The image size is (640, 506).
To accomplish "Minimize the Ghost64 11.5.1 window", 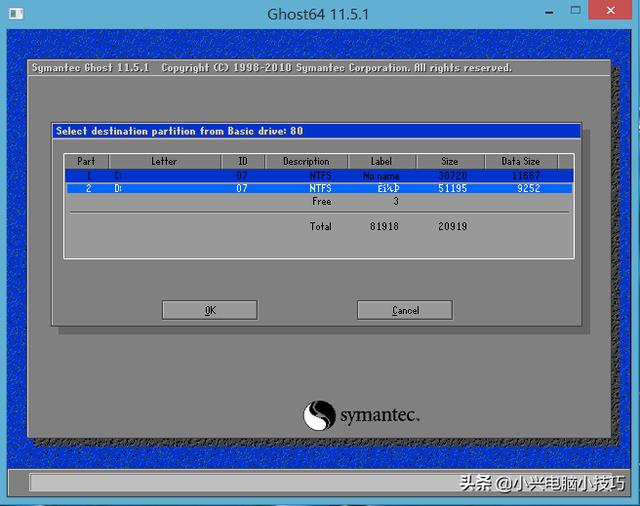I will coord(549,13).
